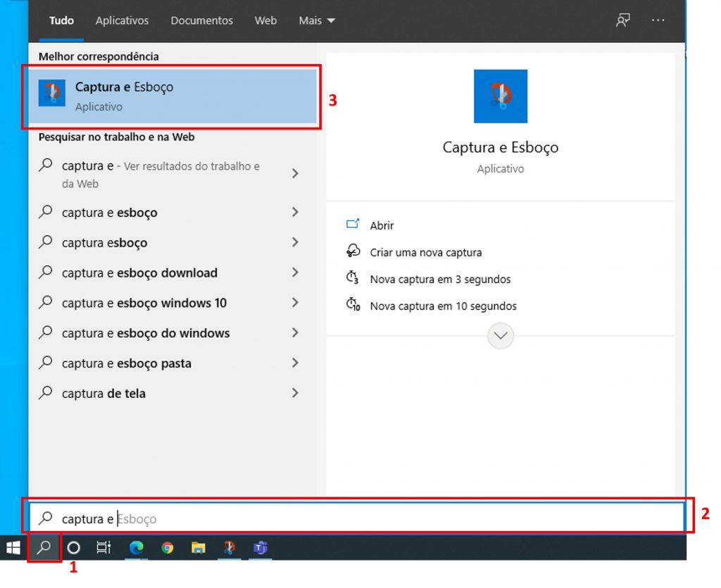Expand arrow for 'captura e esboço windows 10'
Viewport: 721px width, 588px height.
pyautogui.click(x=296, y=303)
